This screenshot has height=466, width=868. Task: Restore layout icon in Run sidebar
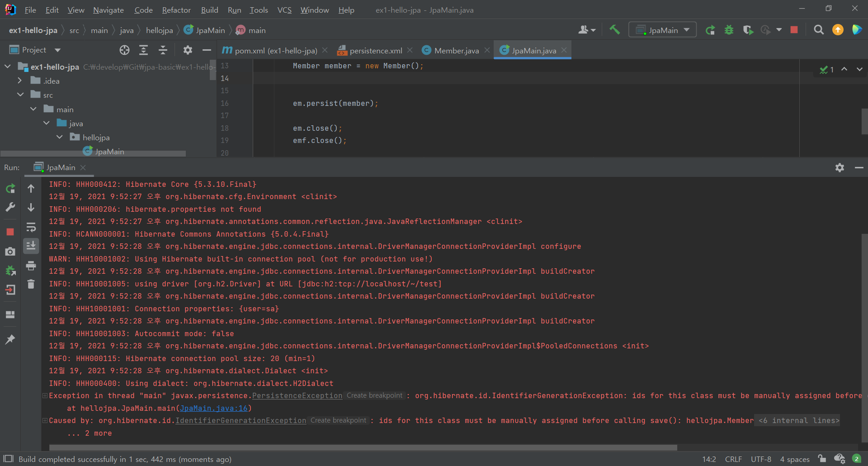coord(10,314)
